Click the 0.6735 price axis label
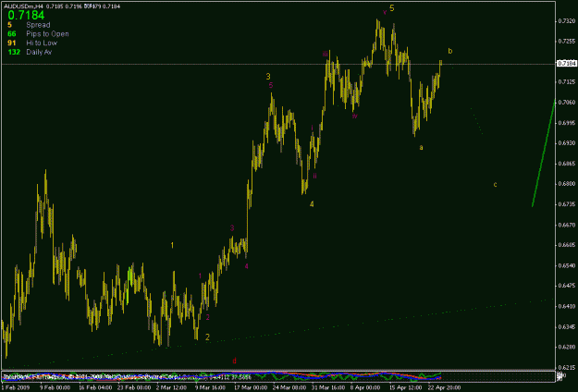 pos(568,204)
